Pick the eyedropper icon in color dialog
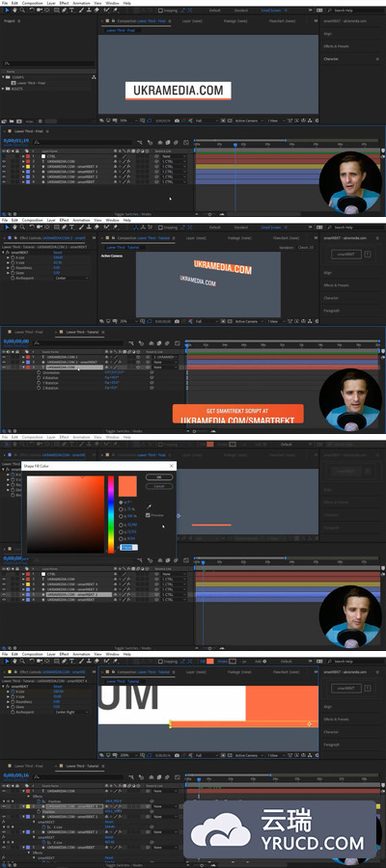Screen dimensions: 386x868 [149, 506]
